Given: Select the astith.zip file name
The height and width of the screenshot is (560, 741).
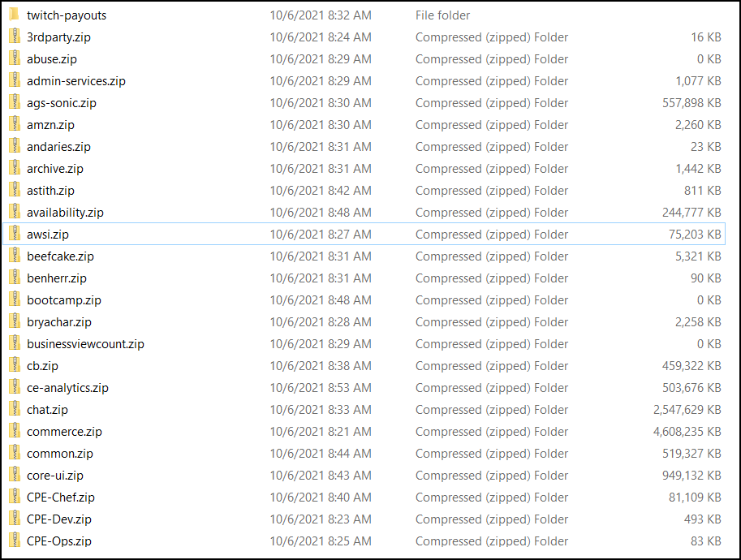Looking at the screenshot, I should [x=50, y=191].
